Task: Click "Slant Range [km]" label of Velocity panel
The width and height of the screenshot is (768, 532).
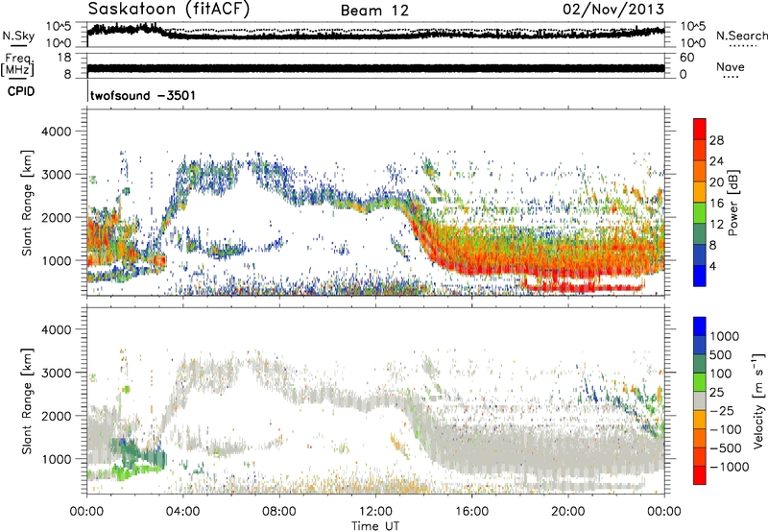Action: tap(28, 401)
